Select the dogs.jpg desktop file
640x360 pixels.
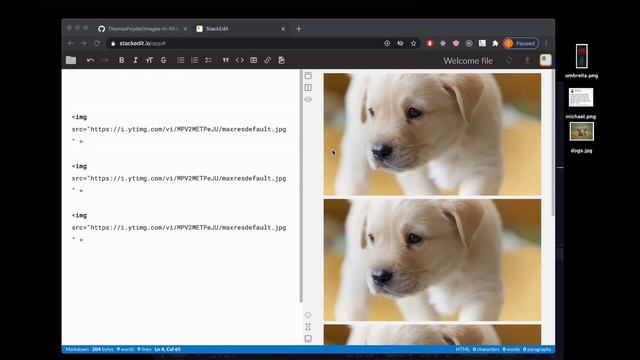581,138
